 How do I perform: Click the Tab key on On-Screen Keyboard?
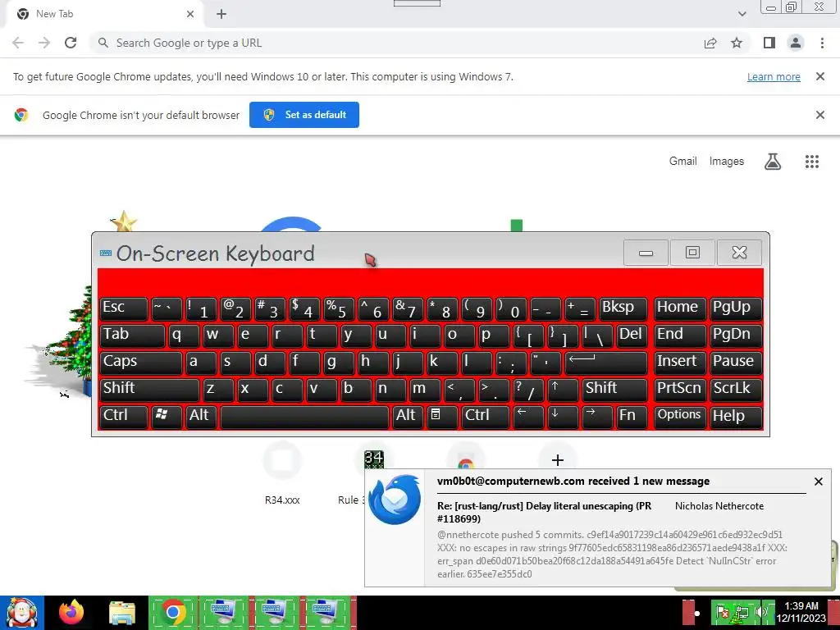pos(132,335)
